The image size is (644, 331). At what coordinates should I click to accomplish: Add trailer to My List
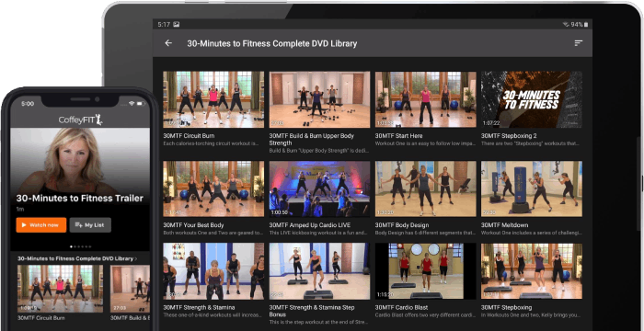point(90,225)
